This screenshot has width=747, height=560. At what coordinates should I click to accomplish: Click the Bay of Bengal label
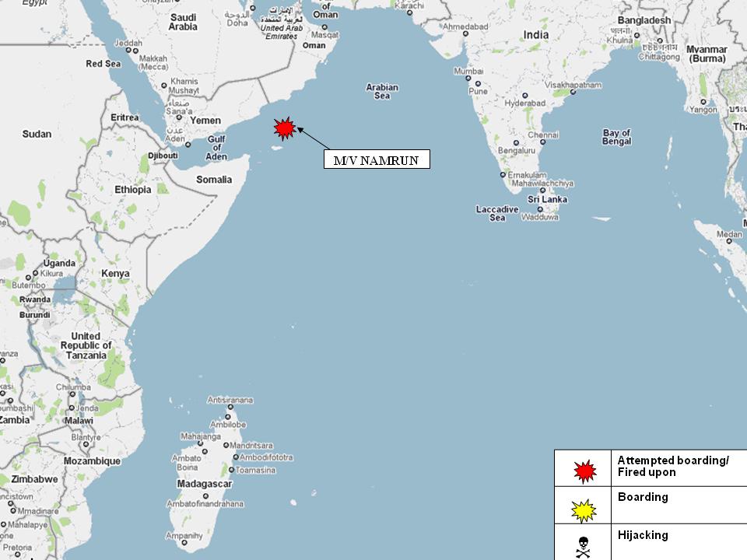[x=616, y=137]
